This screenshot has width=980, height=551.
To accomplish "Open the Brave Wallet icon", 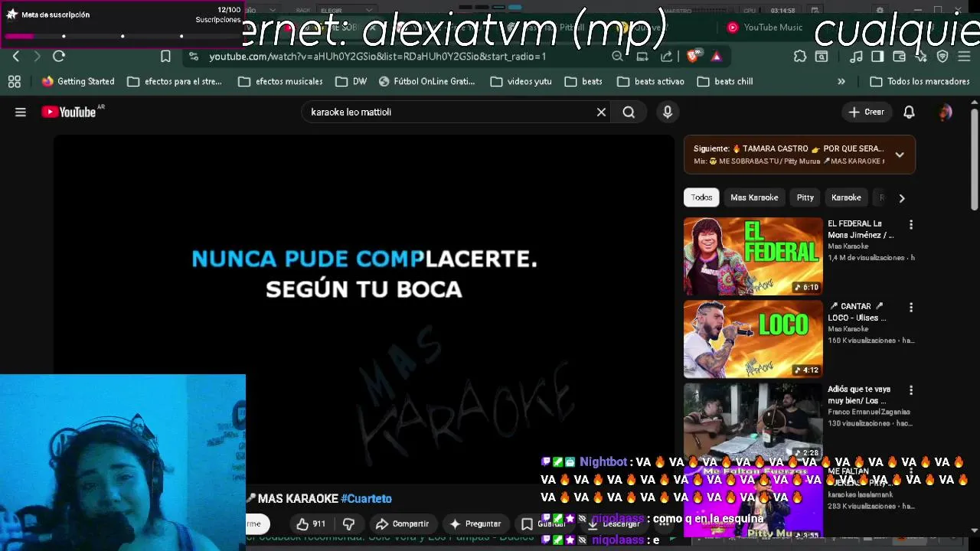I will (x=900, y=57).
